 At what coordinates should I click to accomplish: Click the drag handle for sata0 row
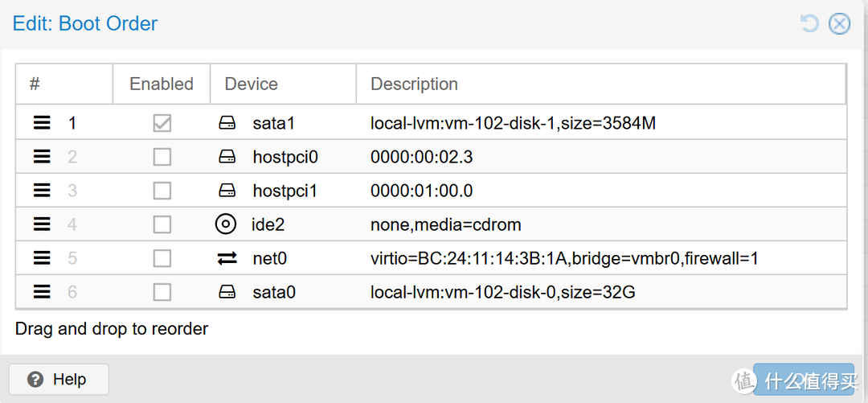[x=42, y=292]
